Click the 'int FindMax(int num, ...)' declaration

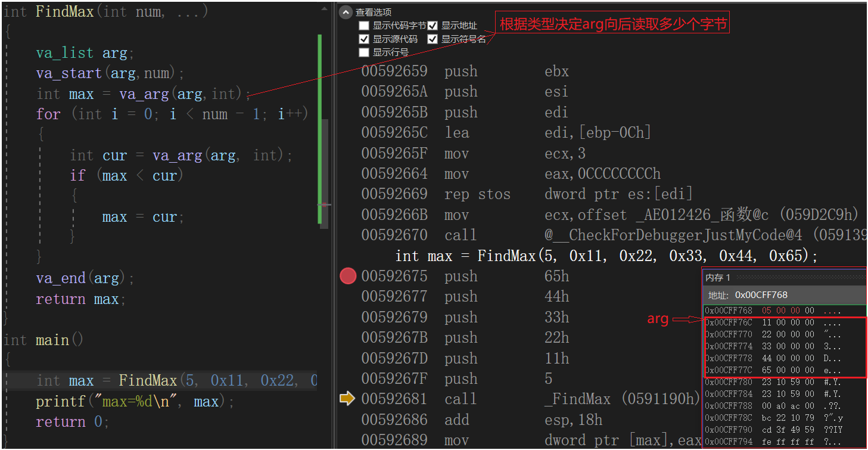click(x=106, y=12)
